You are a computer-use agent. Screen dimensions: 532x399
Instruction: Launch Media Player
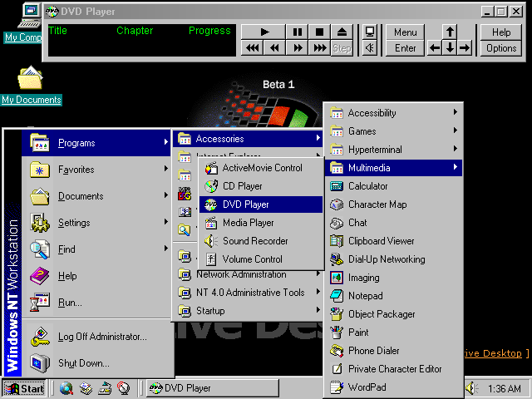pyautogui.click(x=261, y=223)
